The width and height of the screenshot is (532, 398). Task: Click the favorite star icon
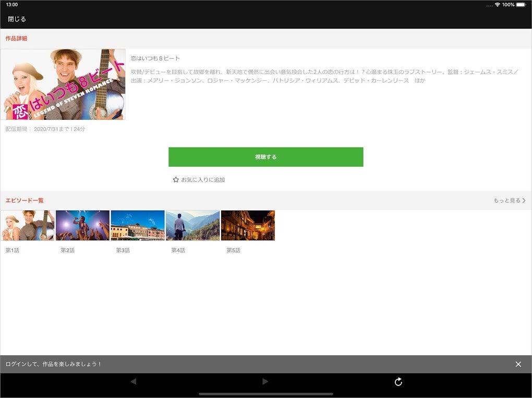click(176, 180)
